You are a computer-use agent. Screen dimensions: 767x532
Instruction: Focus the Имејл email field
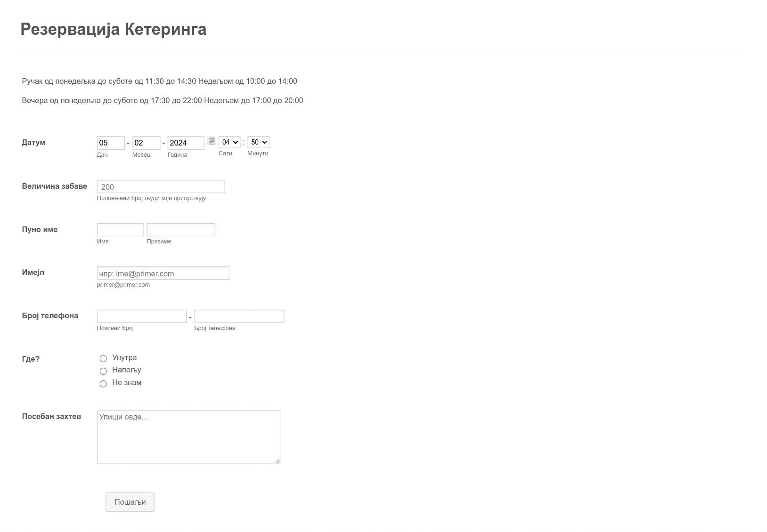(163, 273)
